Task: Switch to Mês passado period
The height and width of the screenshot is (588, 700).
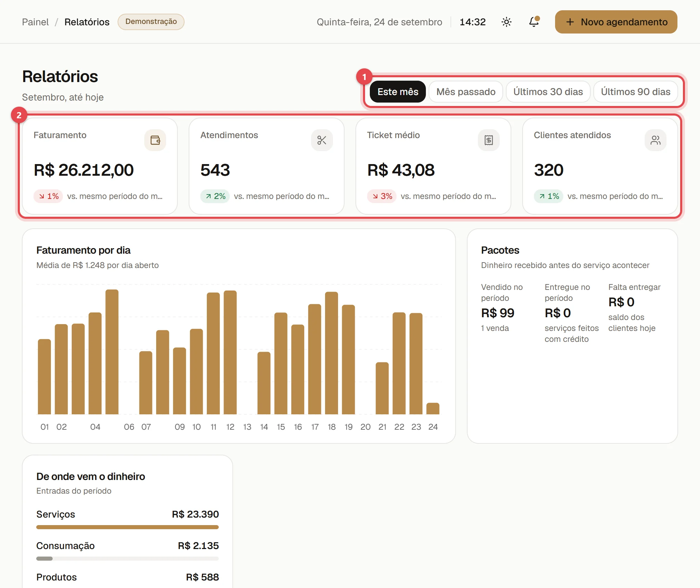Action: pos(466,92)
